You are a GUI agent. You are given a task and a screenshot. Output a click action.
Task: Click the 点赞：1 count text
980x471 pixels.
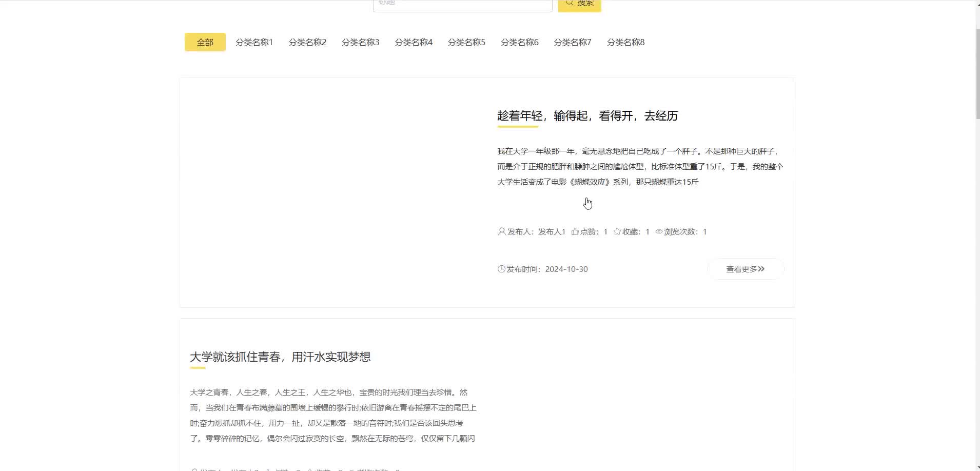pyautogui.click(x=594, y=231)
